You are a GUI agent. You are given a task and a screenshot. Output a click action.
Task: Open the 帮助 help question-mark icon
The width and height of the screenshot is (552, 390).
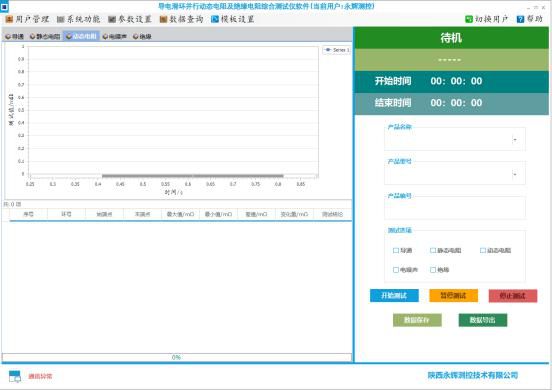(520, 19)
